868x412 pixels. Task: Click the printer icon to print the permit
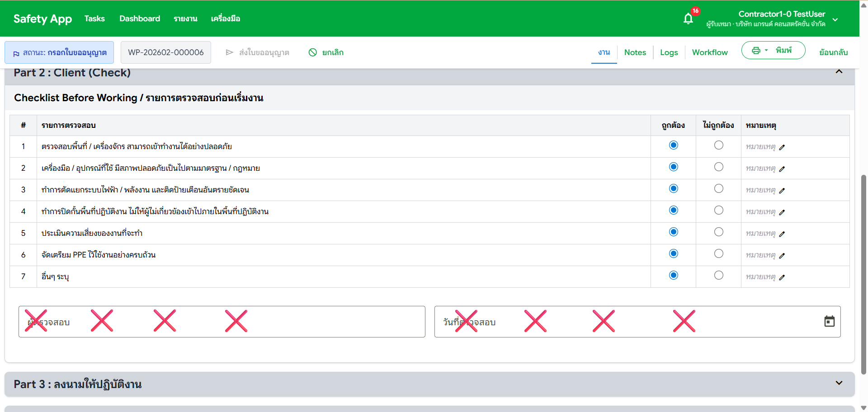[x=756, y=51]
